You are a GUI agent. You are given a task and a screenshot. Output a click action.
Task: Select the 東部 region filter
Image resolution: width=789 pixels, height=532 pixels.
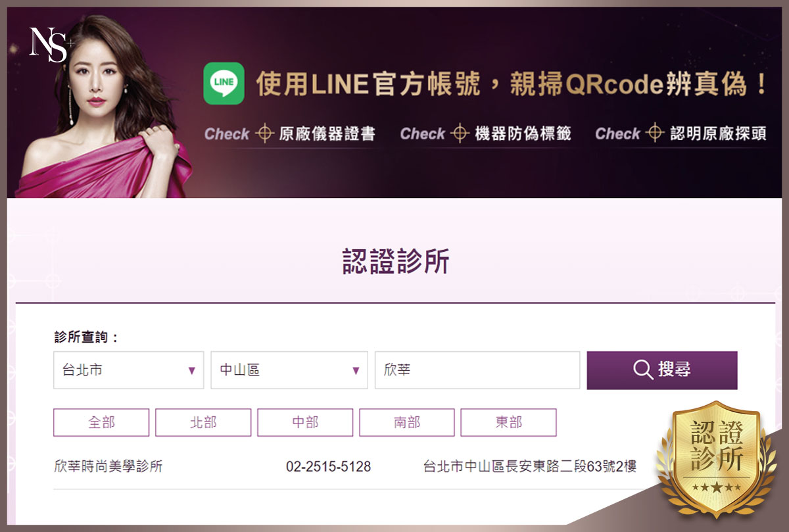[x=509, y=422]
